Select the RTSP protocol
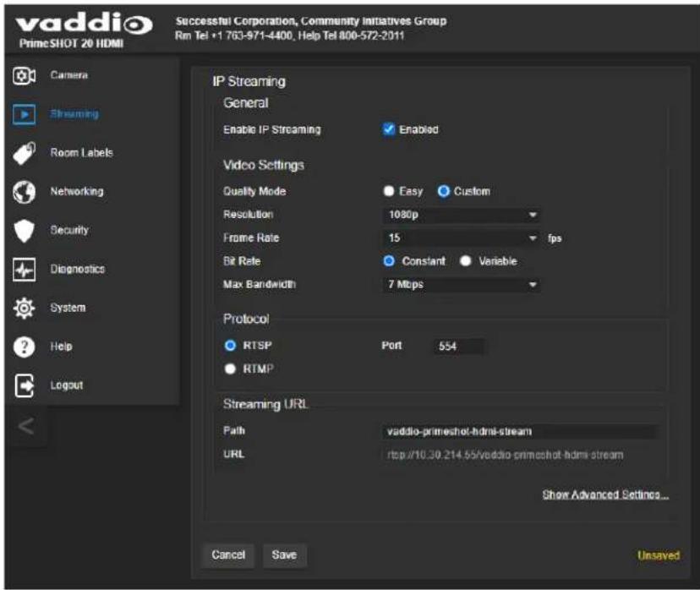 click(x=230, y=346)
